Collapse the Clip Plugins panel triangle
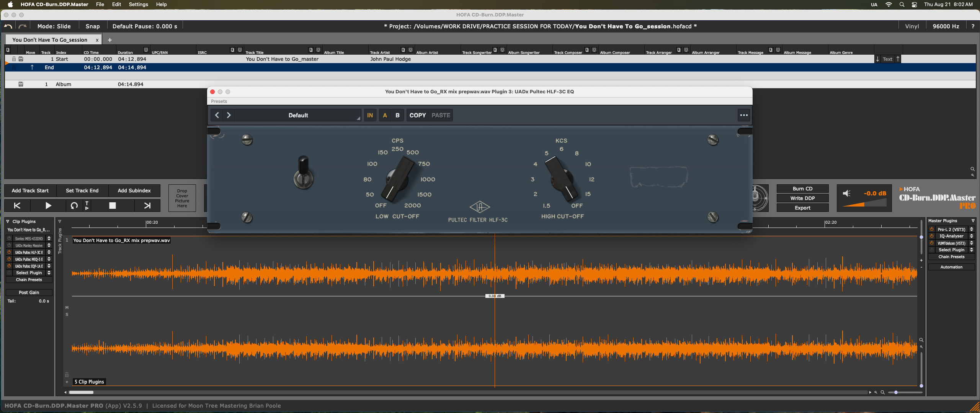Viewport: 980px width, 413px height. pos(8,221)
